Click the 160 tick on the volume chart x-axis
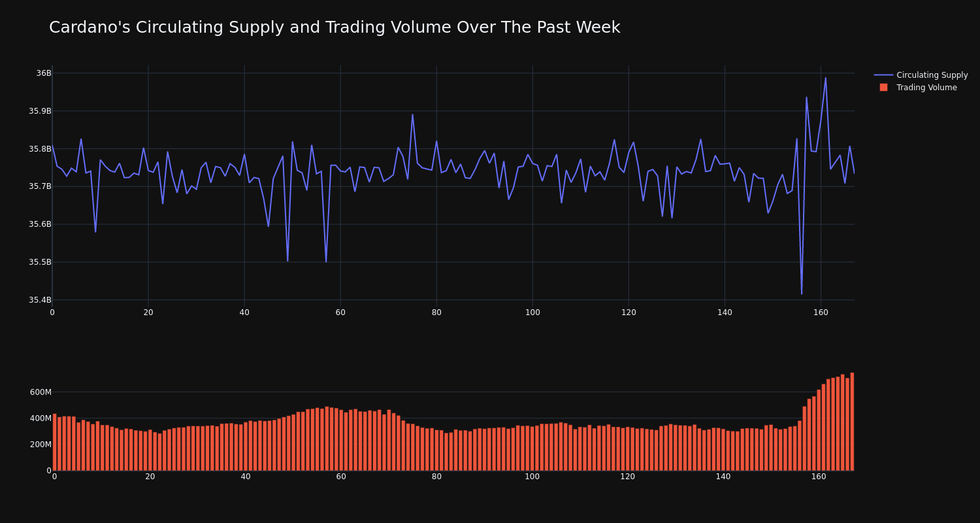 [819, 477]
